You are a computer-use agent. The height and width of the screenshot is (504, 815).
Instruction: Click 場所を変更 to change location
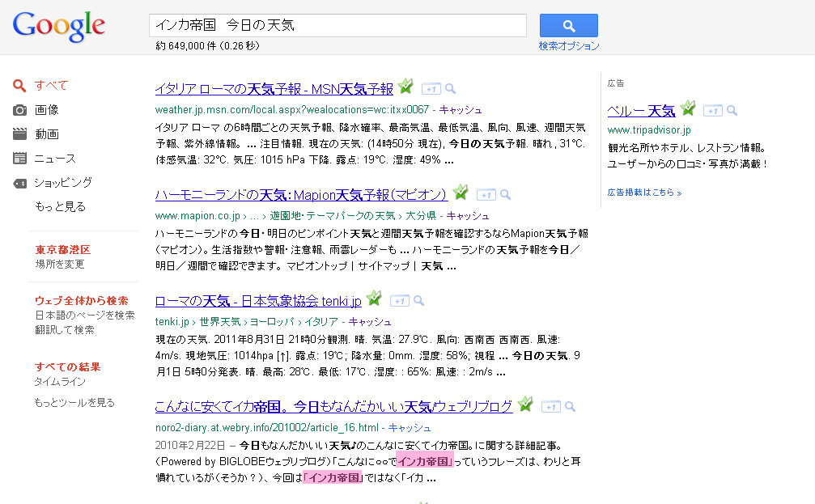tap(59, 265)
